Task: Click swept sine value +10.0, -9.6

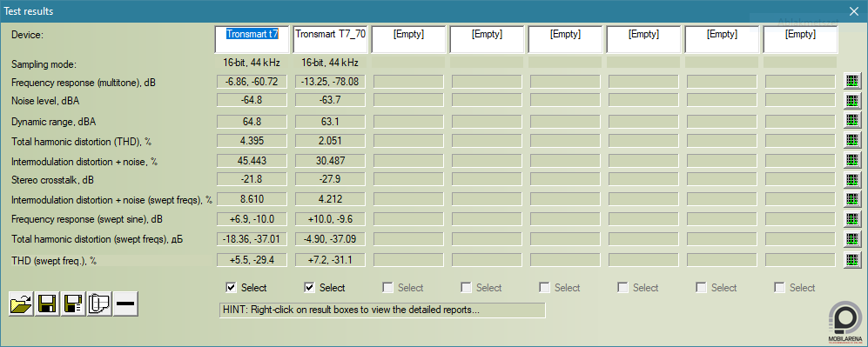Action: point(330,219)
